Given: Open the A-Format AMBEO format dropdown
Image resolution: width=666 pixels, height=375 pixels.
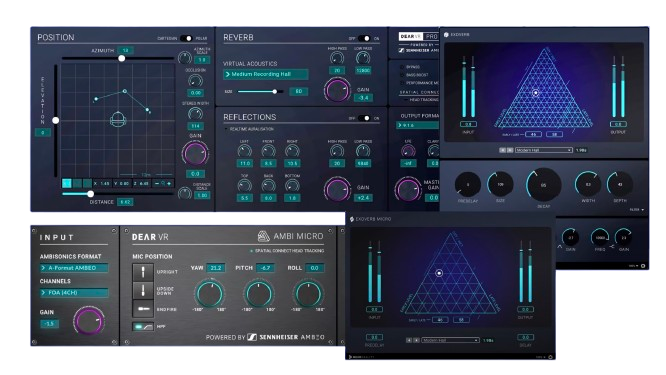Looking at the screenshot, I should click(74, 268).
